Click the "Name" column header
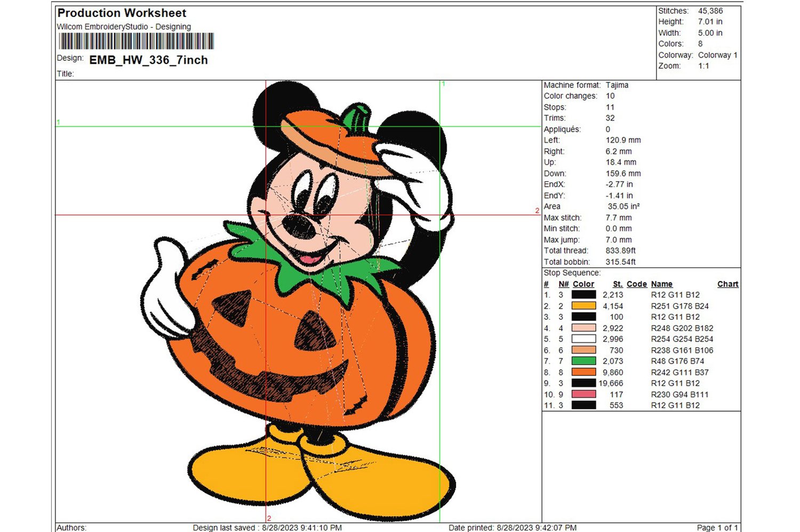The width and height of the screenshot is (800, 532). tap(662, 284)
